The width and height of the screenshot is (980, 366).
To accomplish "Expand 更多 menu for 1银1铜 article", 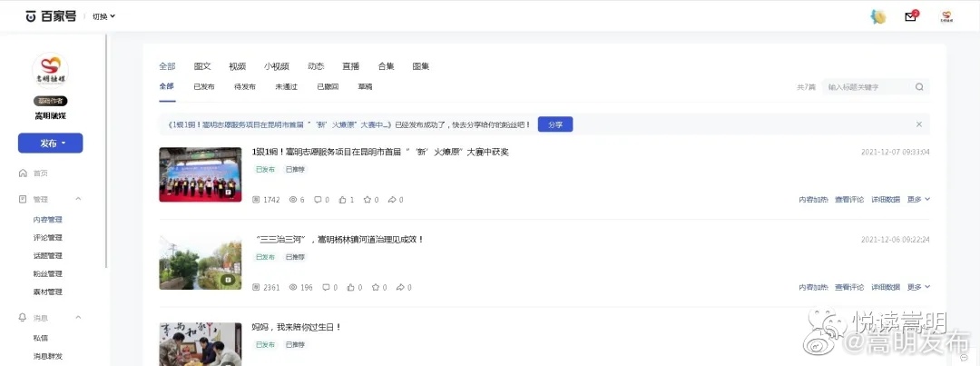I will pyautogui.click(x=918, y=200).
